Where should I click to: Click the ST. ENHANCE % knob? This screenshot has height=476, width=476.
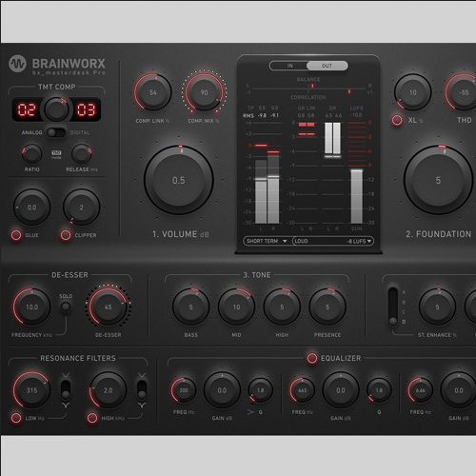[x=437, y=307]
